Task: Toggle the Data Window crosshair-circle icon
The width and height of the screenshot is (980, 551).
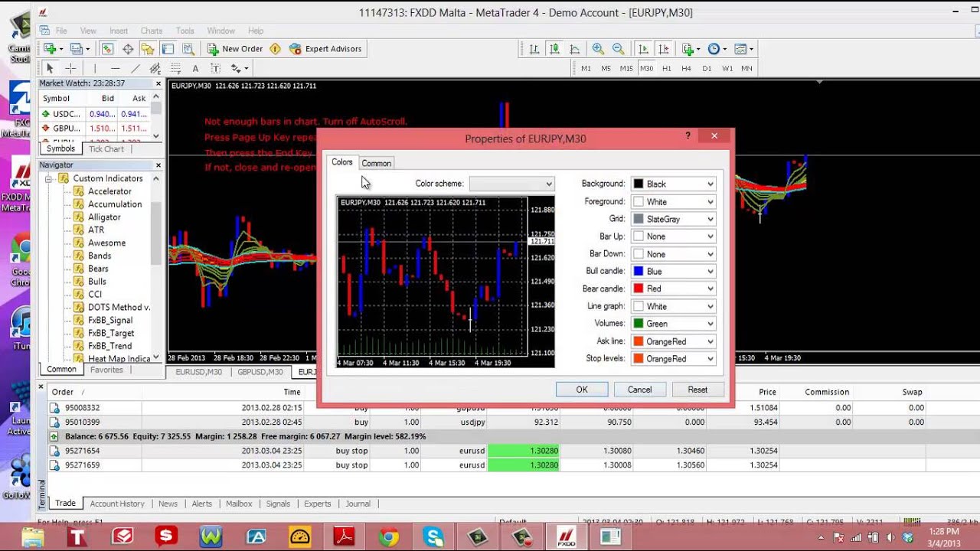Action: click(x=128, y=49)
